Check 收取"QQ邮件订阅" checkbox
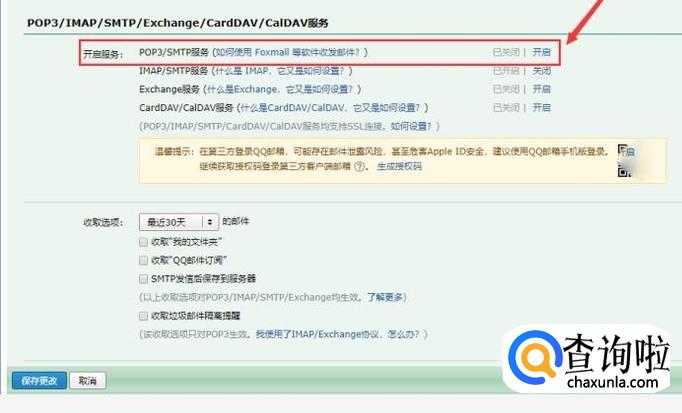Image resolution: width=682 pixels, height=413 pixels. 143,260
